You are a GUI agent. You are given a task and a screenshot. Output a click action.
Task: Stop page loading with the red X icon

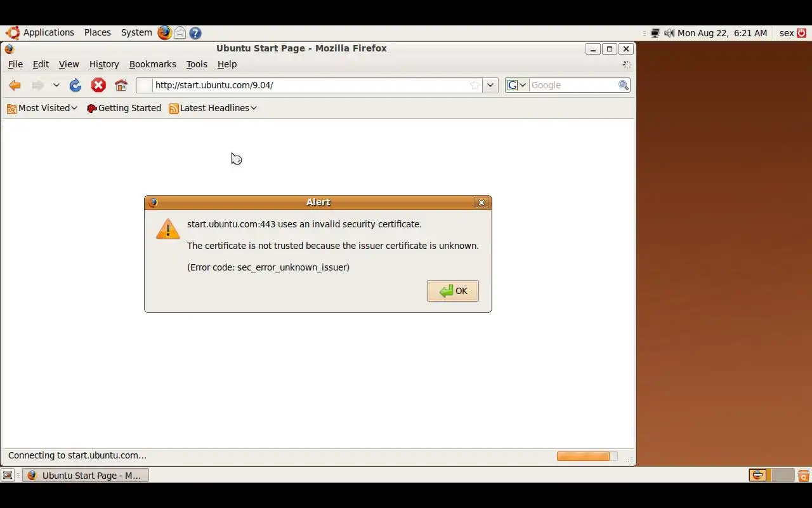tap(98, 85)
